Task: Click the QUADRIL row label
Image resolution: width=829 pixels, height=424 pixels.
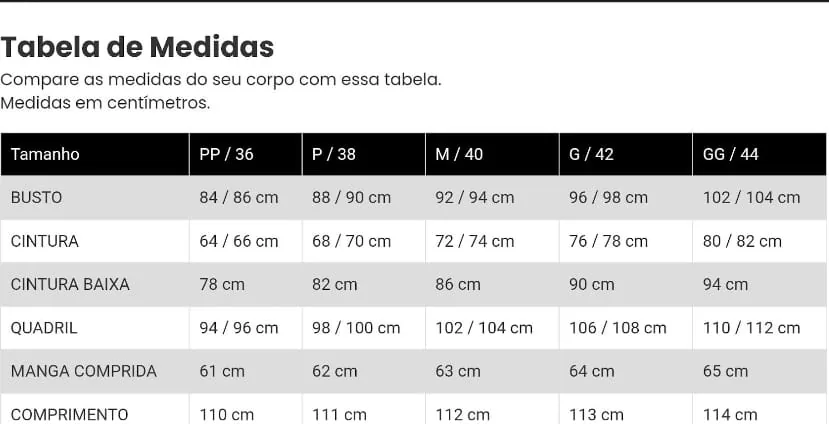Action: [44, 328]
